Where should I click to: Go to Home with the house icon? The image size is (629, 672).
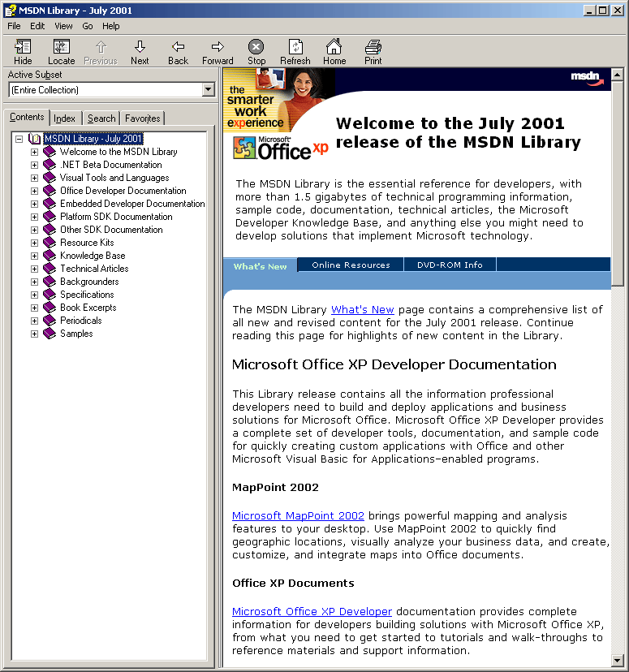(334, 46)
